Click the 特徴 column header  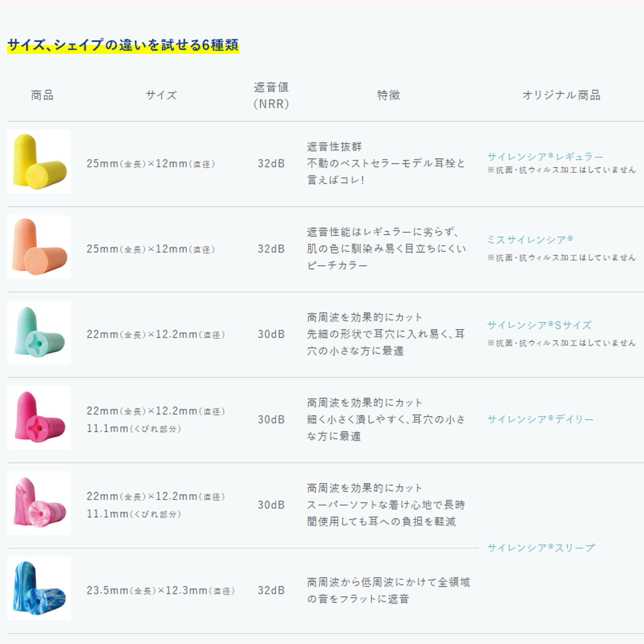point(388,95)
